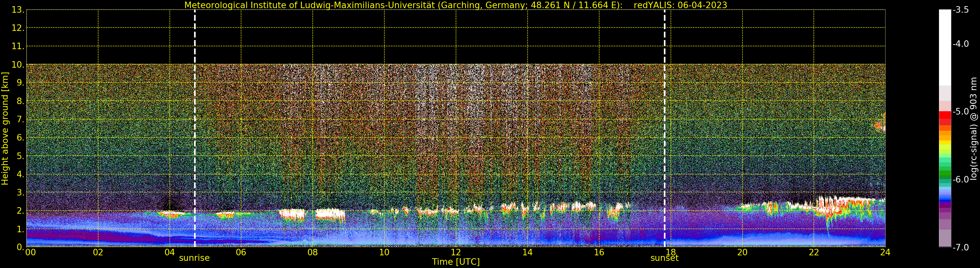Click time-axis tick label '00'
Screen dimensions: 980x268
pyautogui.click(x=30, y=252)
